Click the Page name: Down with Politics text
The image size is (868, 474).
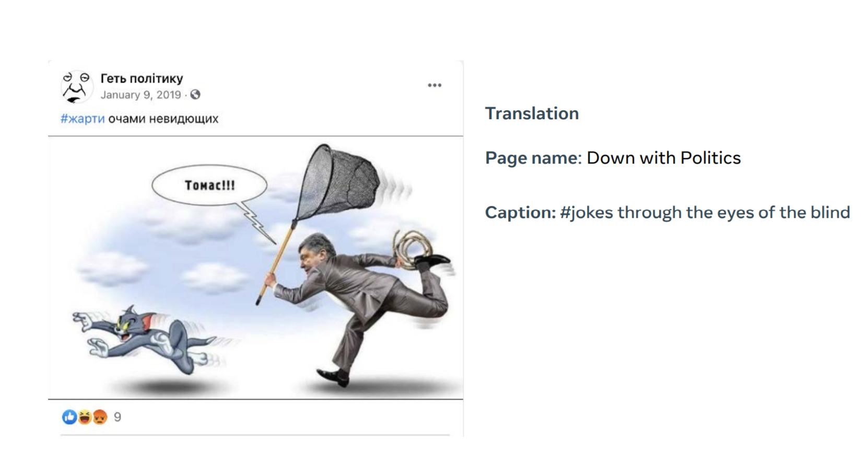(613, 158)
